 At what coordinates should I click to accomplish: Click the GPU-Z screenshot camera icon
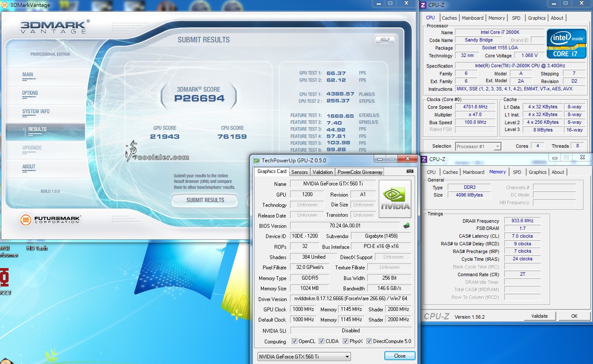coord(410,171)
